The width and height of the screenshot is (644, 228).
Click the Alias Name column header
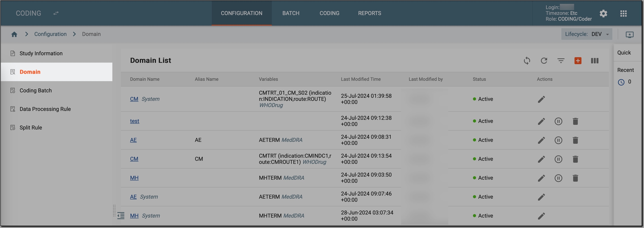[206, 79]
